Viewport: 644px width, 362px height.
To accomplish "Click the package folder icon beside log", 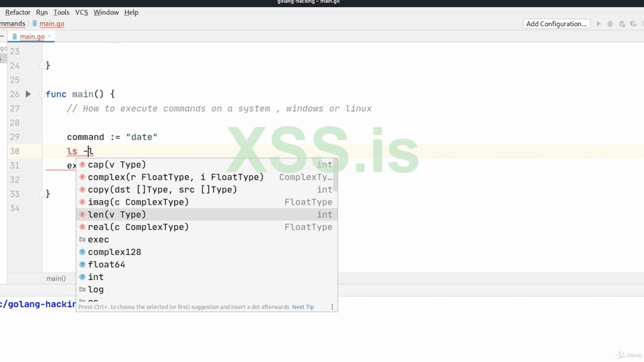I will click(x=83, y=290).
